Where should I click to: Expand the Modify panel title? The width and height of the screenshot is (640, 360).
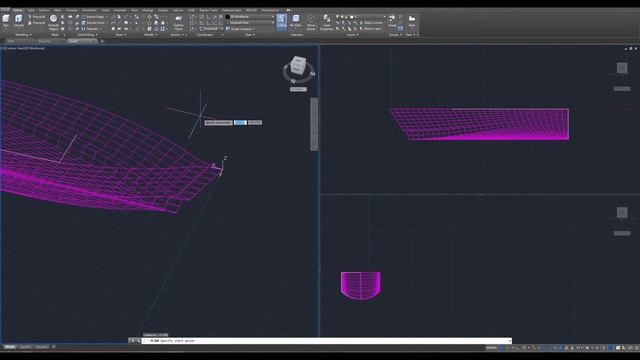[x=151, y=35]
